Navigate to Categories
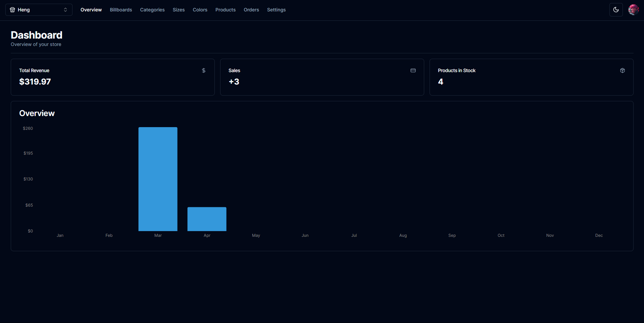 pos(152,10)
